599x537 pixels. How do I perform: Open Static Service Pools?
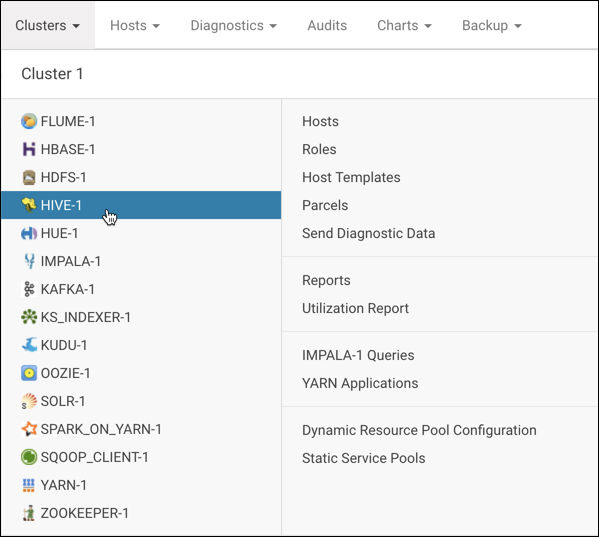[x=364, y=458]
